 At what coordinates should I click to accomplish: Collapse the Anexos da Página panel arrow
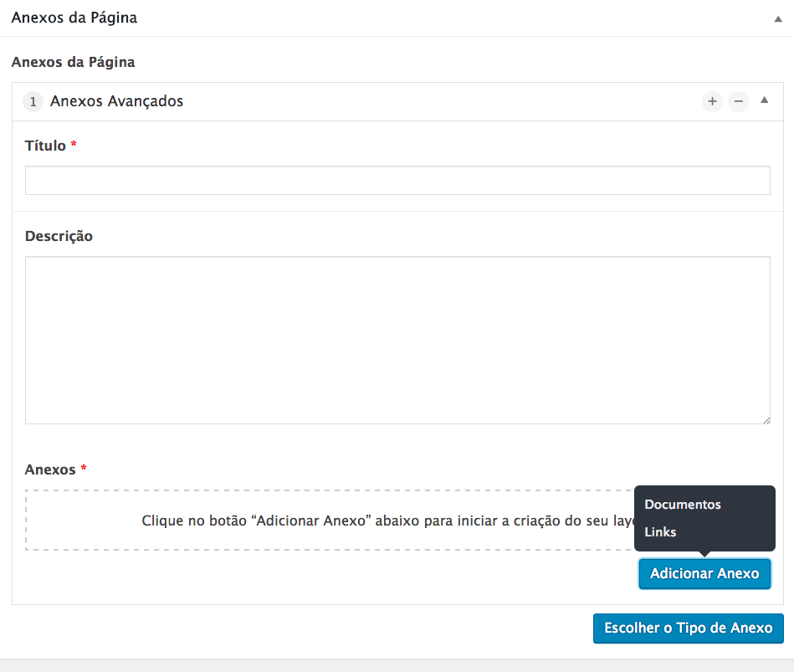tap(778, 19)
